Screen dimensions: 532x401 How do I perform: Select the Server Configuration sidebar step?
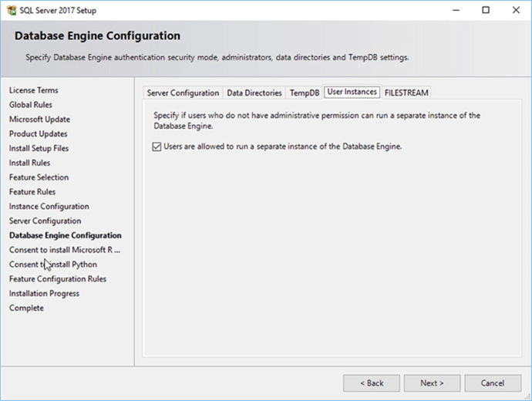coord(45,221)
